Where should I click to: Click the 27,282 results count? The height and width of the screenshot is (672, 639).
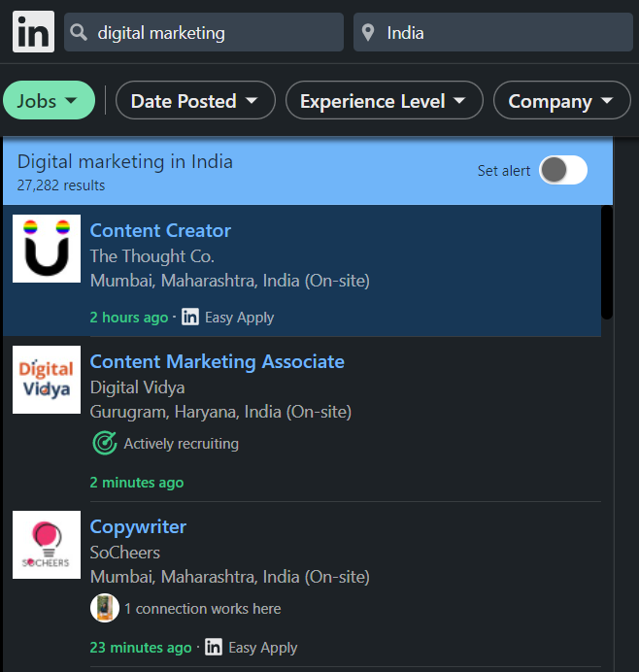pos(61,185)
